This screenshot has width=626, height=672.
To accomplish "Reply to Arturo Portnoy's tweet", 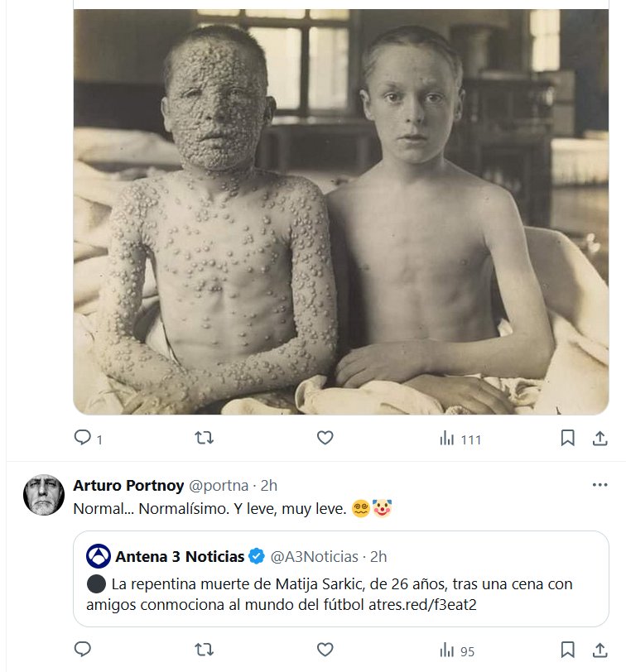I will coord(83,650).
